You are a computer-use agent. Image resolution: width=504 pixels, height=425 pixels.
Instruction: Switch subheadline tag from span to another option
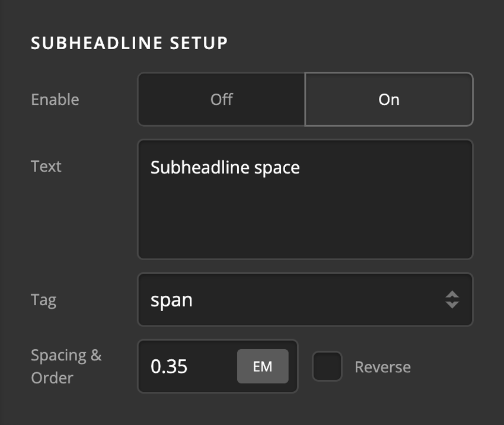[x=305, y=300]
